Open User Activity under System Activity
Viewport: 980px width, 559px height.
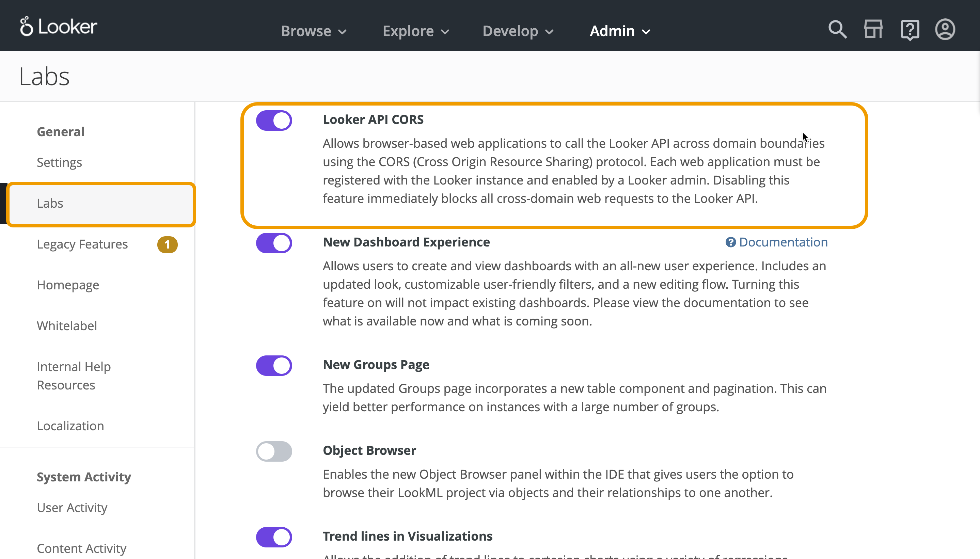(x=72, y=508)
